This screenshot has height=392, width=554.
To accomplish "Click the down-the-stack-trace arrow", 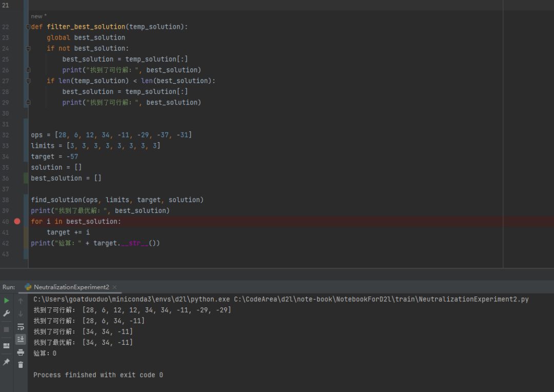I will click(x=21, y=313).
